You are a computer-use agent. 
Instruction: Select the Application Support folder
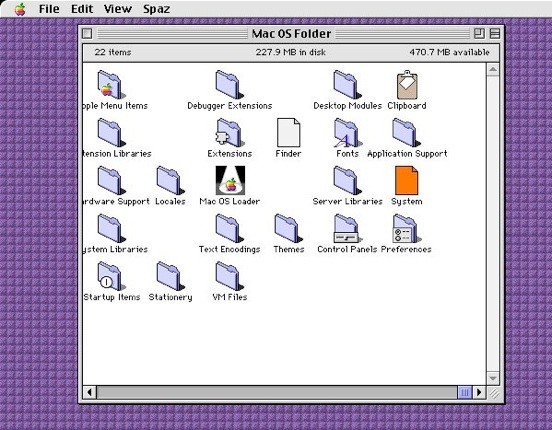[406, 132]
